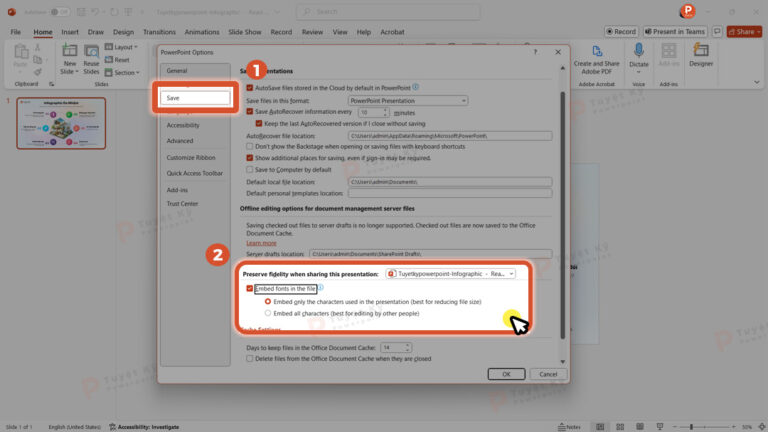768x432 pixels.
Task: Toggle AutoSave files stored in Cloud checkbox
Action: click(x=250, y=88)
